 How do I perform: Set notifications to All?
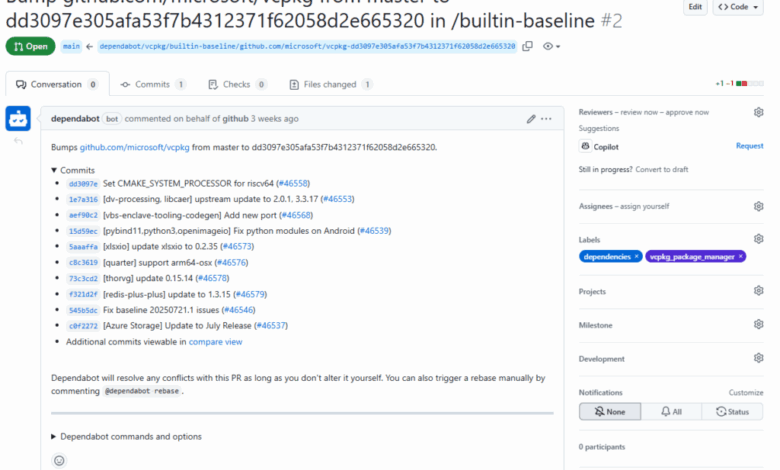(x=671, y=412)
